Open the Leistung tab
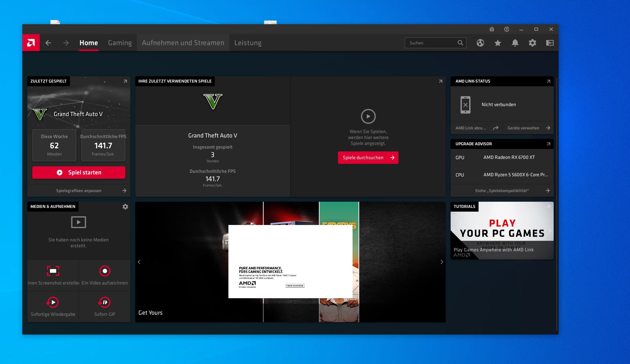Viewport: 630px width, 364px height. 248,43
